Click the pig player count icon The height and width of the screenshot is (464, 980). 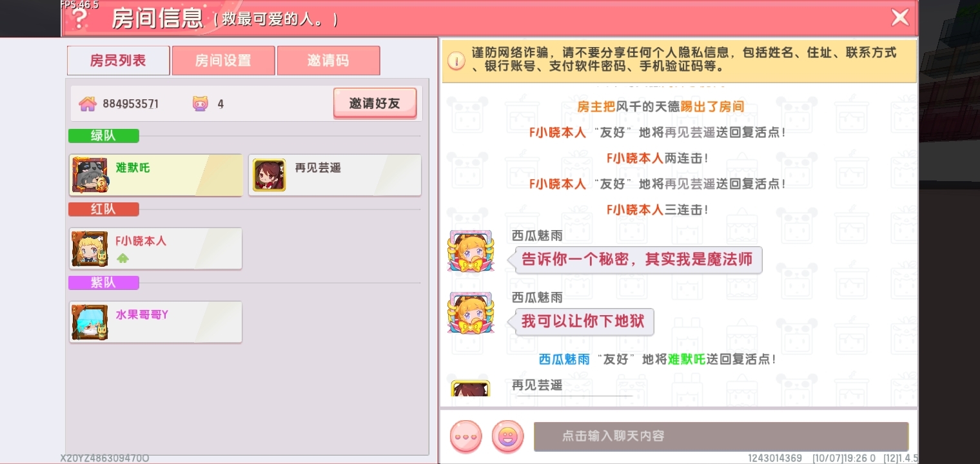(201, 104)
